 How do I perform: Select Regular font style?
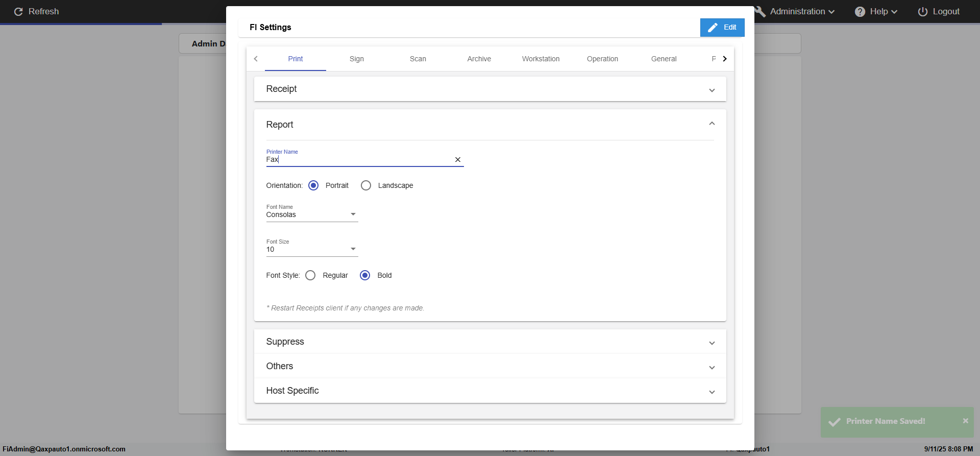pos(310,275)
